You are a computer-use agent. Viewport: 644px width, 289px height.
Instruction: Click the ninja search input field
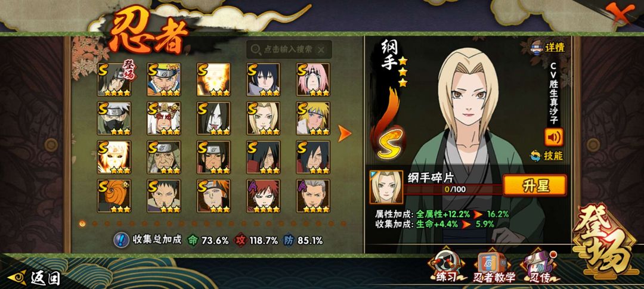coord(289,49)
